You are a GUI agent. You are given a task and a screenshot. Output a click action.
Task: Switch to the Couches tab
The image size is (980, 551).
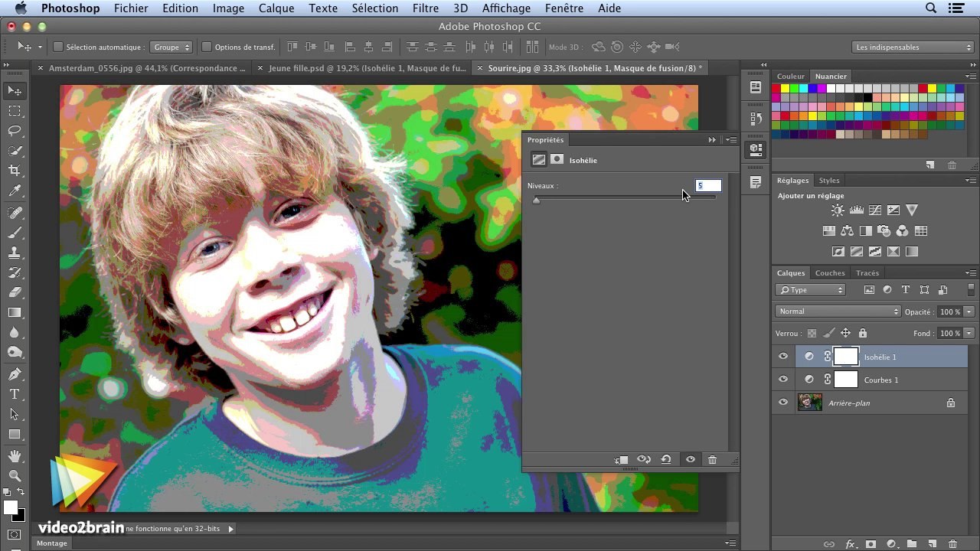830,272
